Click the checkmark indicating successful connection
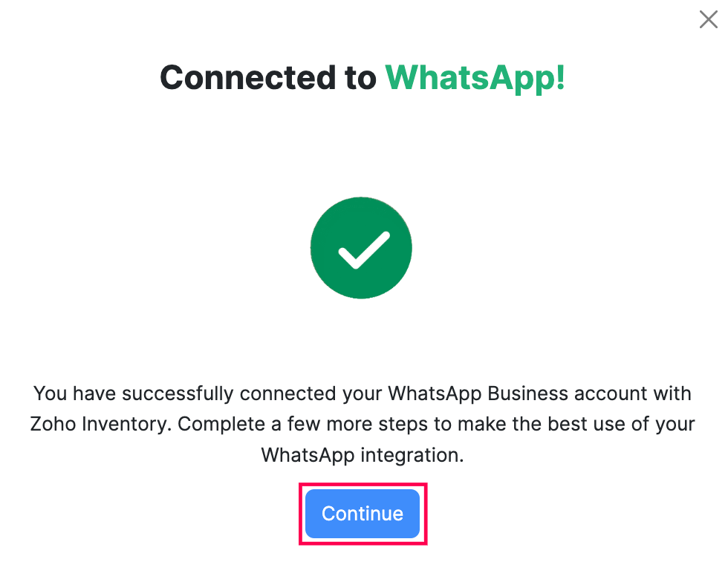Image resolution: width=728 pixels, height=585 pixels. pyautogui.click(x=361, y=247)
